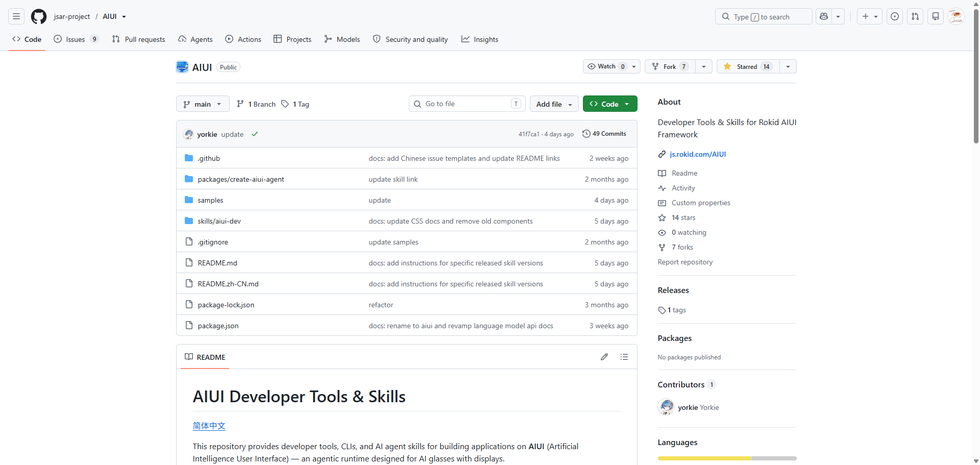This screenshot has width=980, height=465.
Task: Fork the repository
Action: (670, 66)
